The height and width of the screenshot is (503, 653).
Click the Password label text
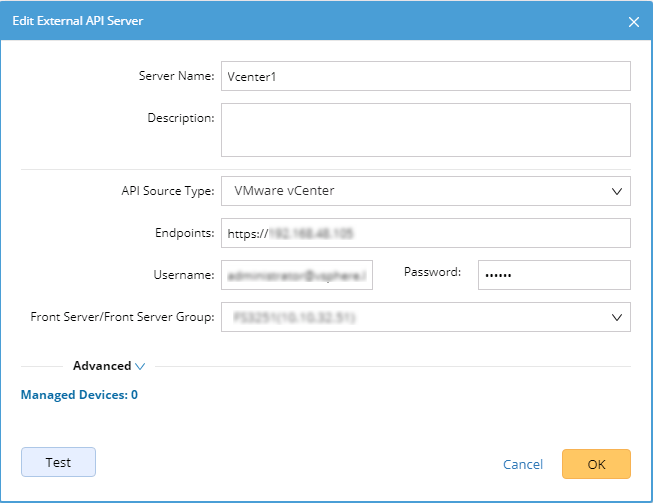point(432,271)
